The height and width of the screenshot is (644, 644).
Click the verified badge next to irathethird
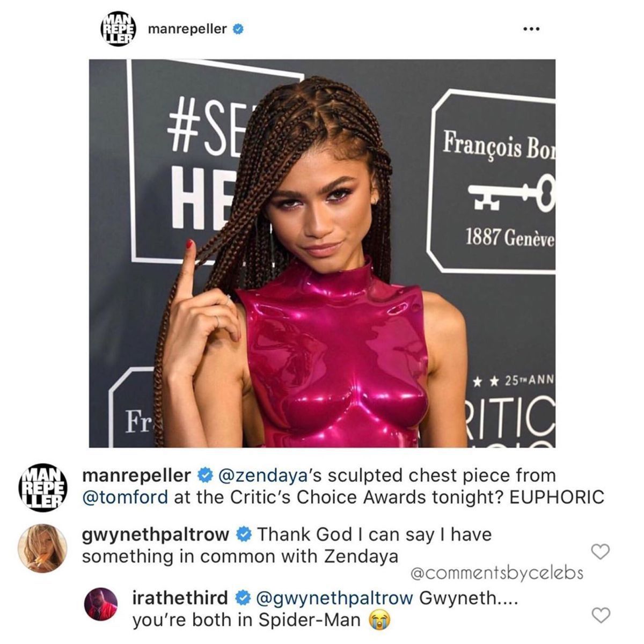click(x=243, y=597)
